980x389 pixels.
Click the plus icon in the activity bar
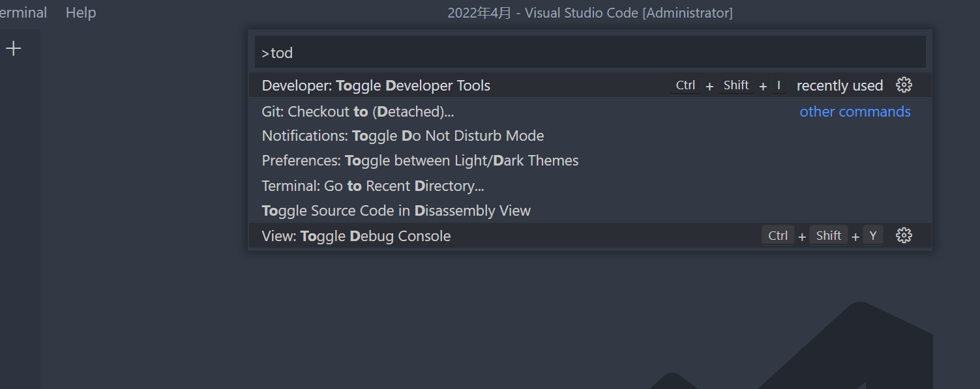click(x=13, y=48)
